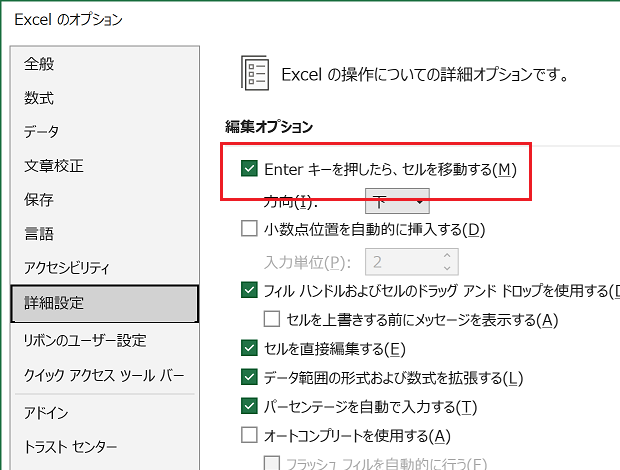Select the 数式 options category
Screen dimensions: 620x470
104,98
